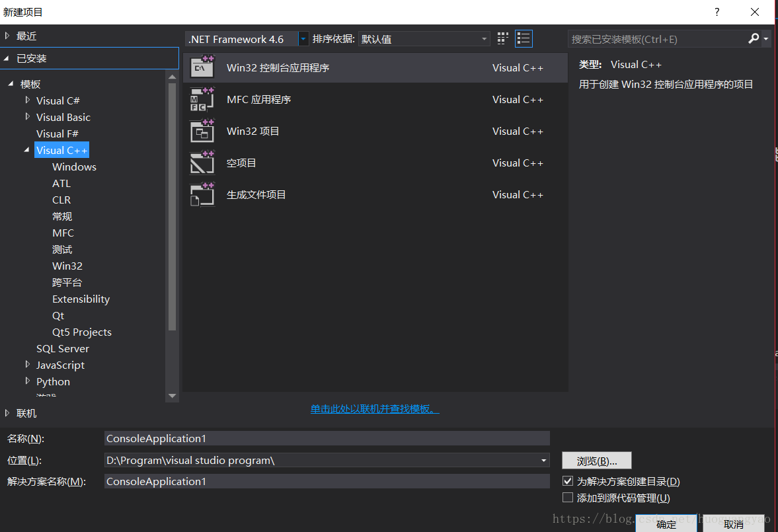Select the MFC 应用程序 template row

point(375,99)
